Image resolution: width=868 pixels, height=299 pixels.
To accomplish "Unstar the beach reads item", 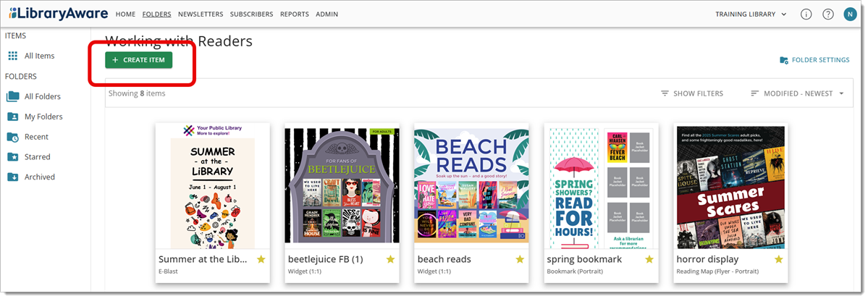I will [x=520, y=259].
